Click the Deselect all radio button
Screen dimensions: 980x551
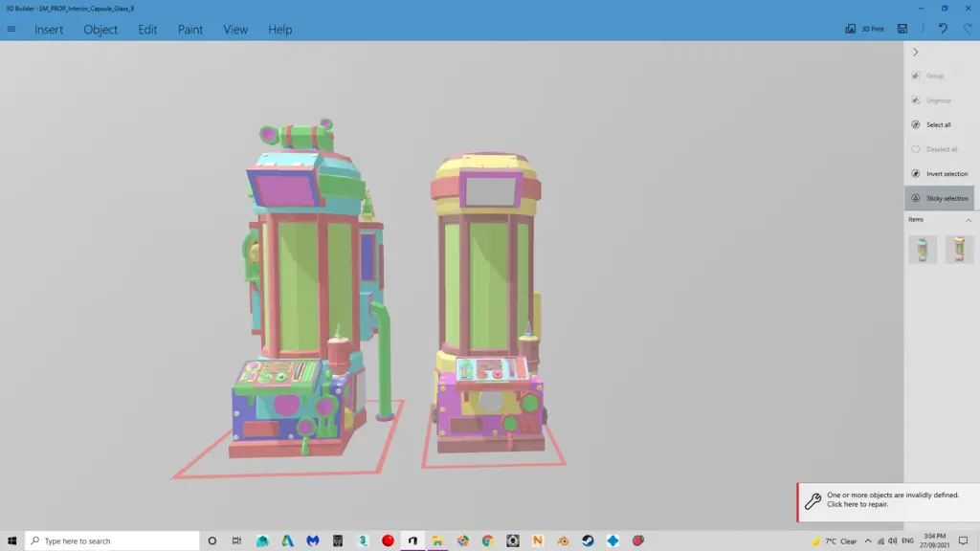tap(917, 148)
